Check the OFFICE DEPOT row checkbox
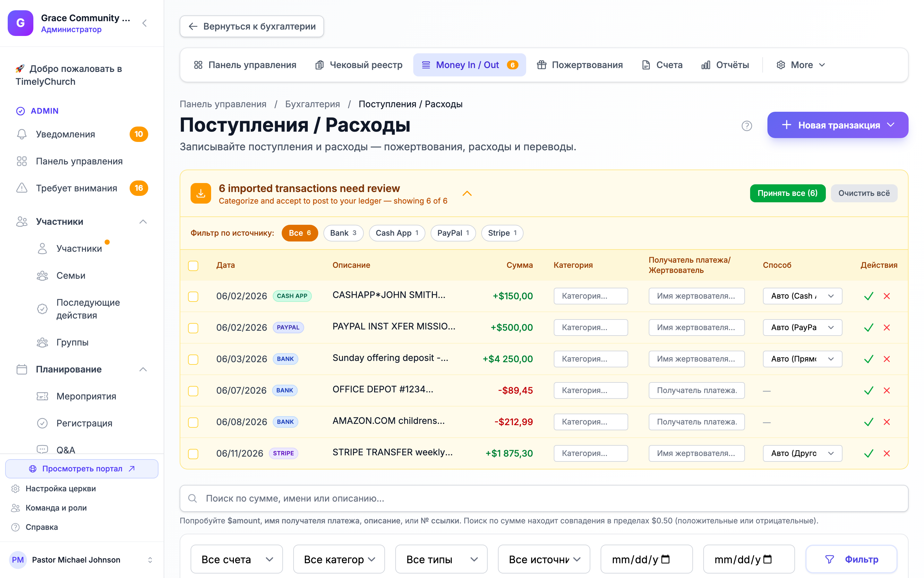Viewport: 924px width, 578px height. 193,391
